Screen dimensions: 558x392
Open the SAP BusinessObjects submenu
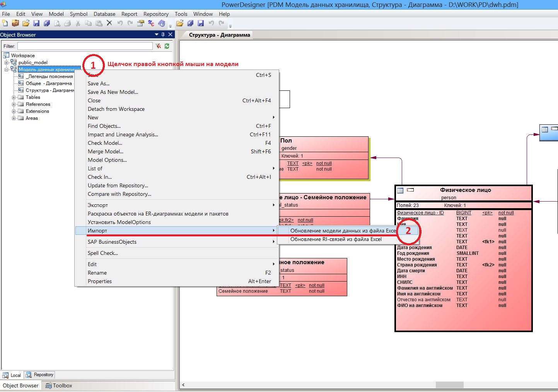click(x=177, y=242)
